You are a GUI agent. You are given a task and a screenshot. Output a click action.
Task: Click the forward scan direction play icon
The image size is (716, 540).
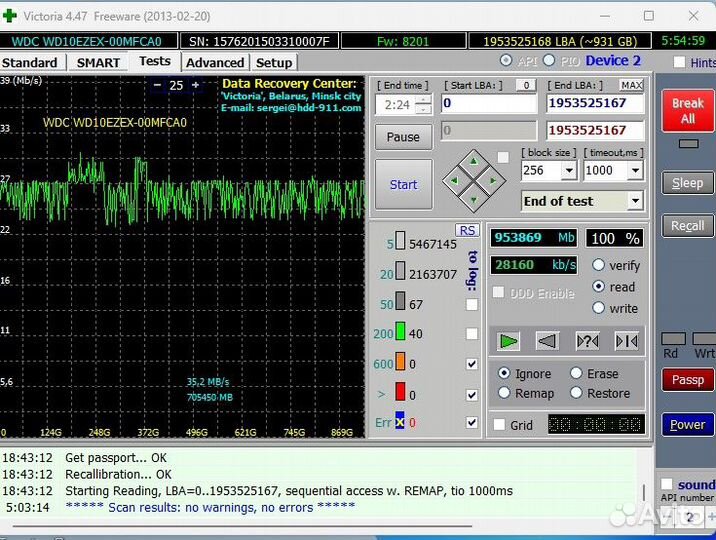[x=508, y=341]
